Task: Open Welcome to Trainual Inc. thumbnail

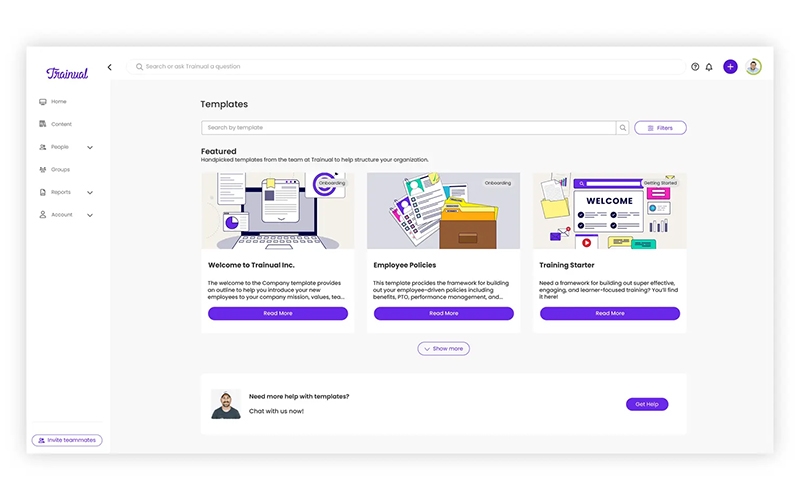Action: (278, 210)
